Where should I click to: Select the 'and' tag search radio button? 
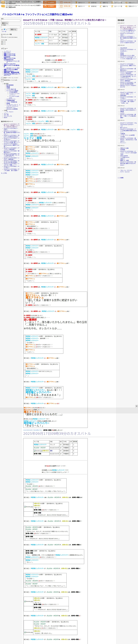(5, 29)
